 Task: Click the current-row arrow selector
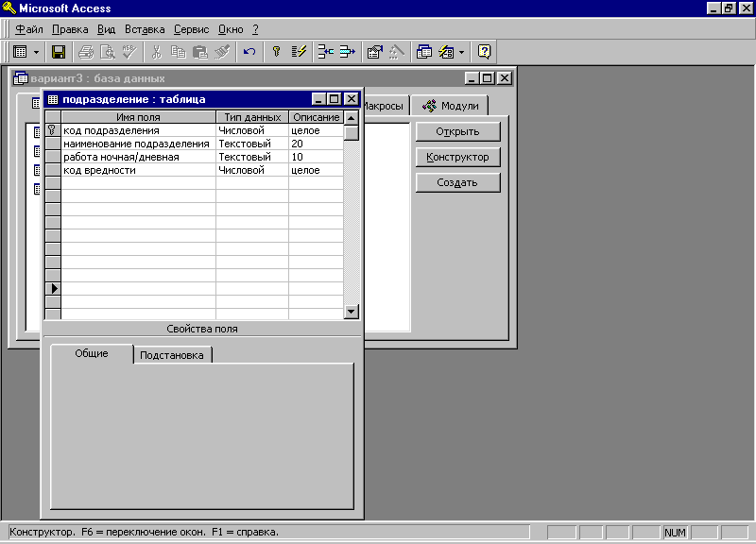pyautogui.click(x=53, y=289)
